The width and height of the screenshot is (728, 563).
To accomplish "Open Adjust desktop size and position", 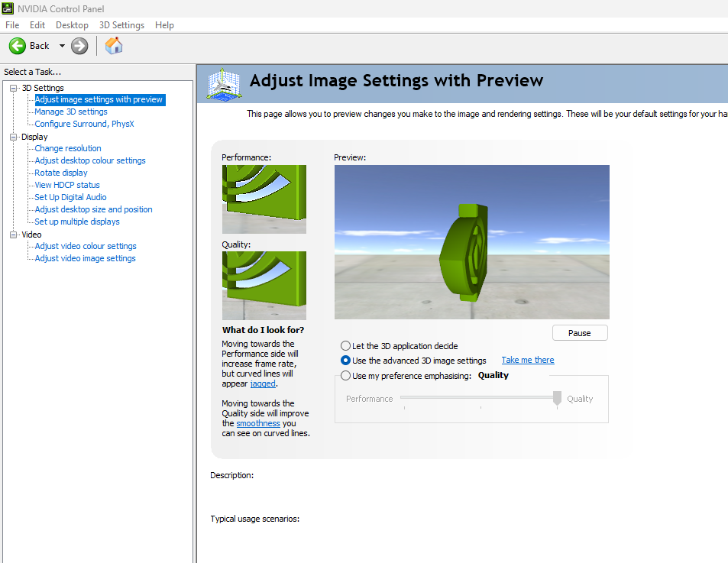I will pos(93,209).
